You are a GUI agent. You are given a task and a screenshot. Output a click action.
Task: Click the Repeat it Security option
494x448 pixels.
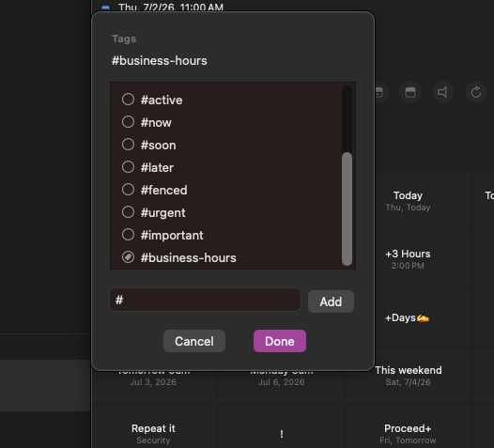(x=153, y=434)
